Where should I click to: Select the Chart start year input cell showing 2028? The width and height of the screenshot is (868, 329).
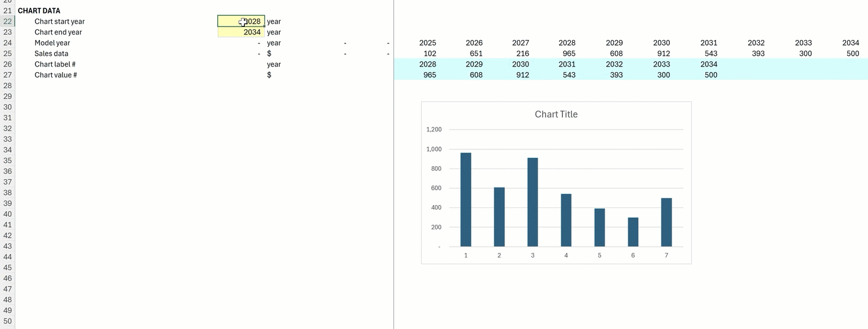tap(241, 21)
